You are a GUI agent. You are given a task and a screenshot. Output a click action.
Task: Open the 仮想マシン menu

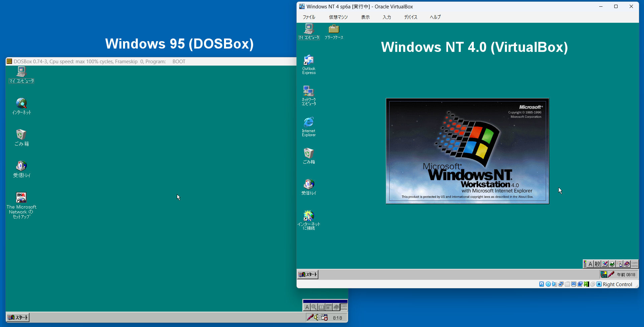pos(338,17)
